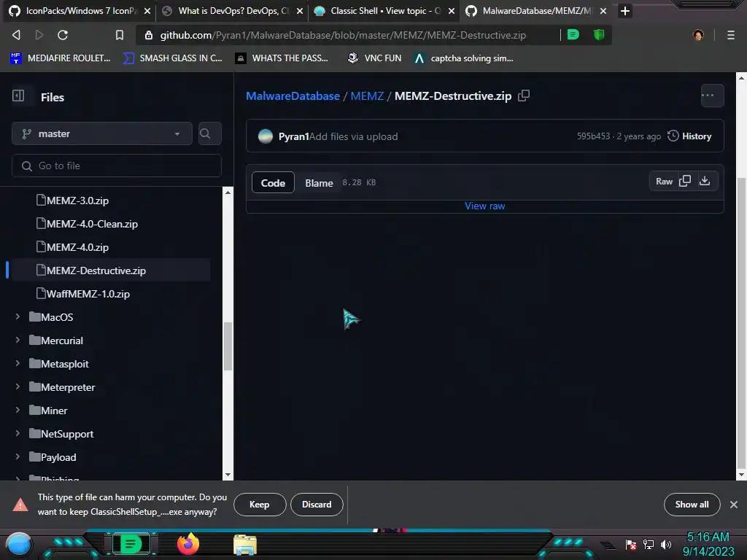Click Show all downloads
Viewport: 747px width, 560px height.
(x=692, y=505)
